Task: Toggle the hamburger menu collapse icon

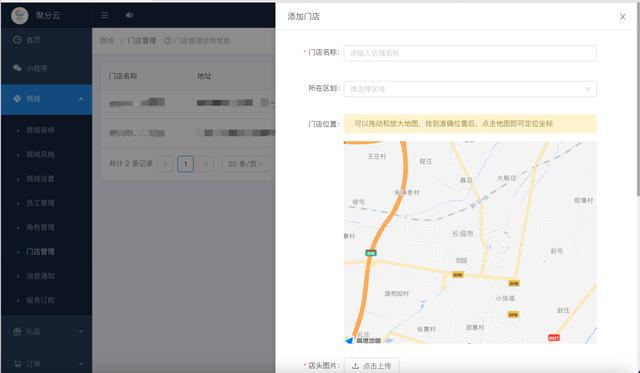Action: click(x=105, y=16)
